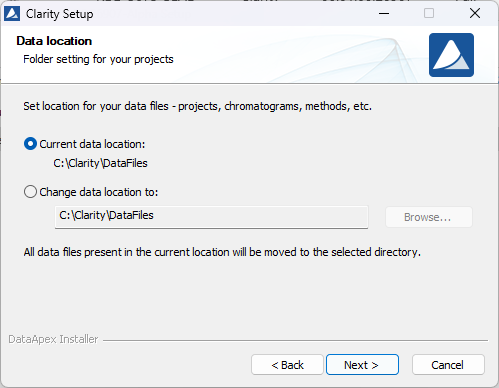Click the data location path input field
This screenshot has width=499, height=388.
click(211, 217)
